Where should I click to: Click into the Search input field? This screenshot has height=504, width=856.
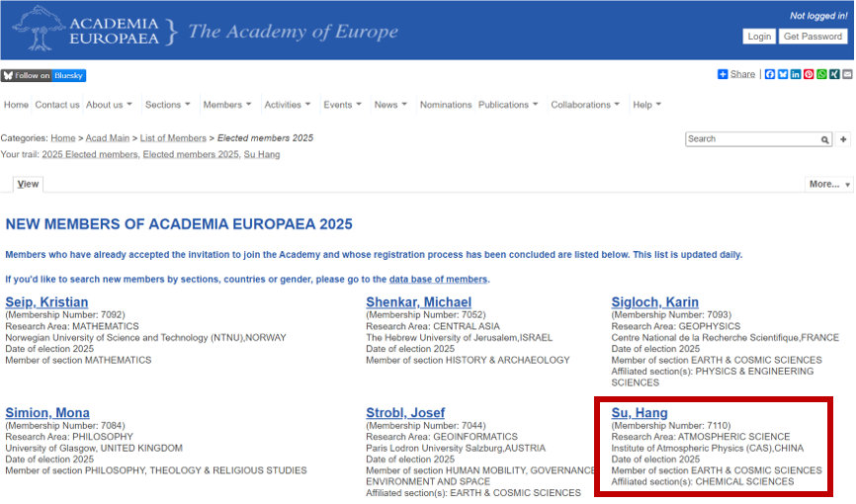(751, 139)
